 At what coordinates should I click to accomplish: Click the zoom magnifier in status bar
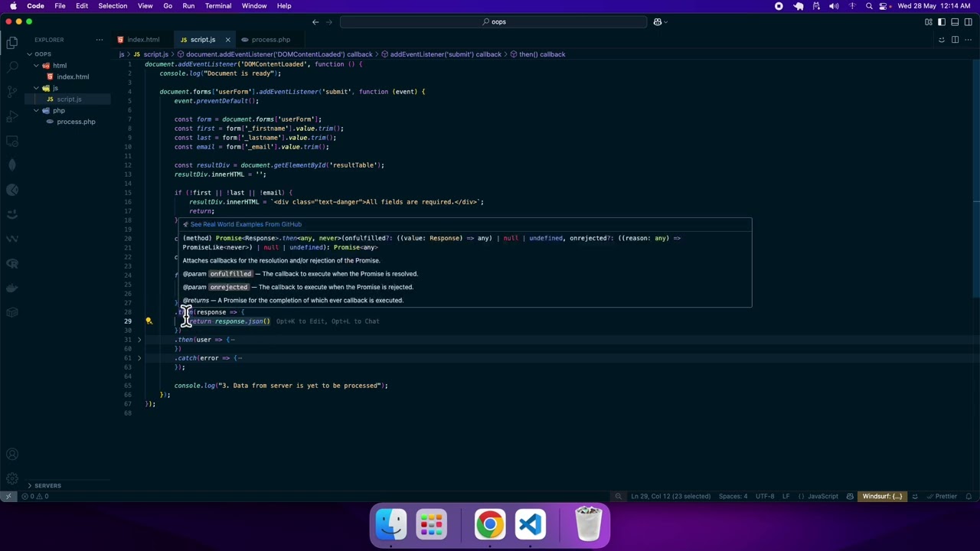(619, 497)
